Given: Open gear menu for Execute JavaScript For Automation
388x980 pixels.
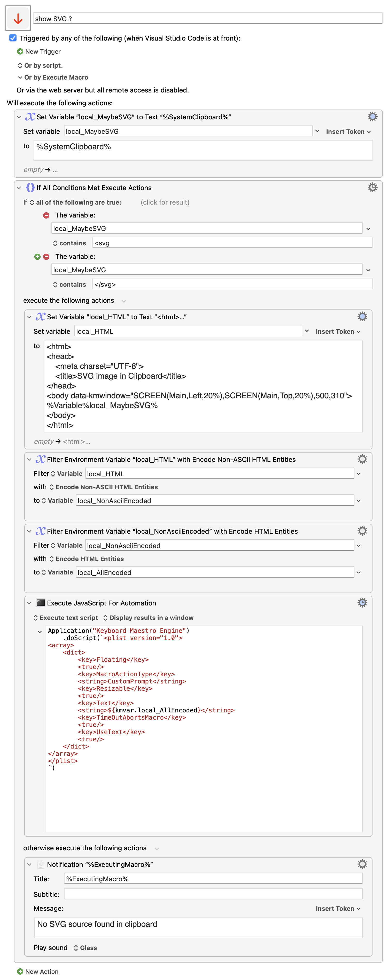Looking at the screenshot, I should point(362,603).
